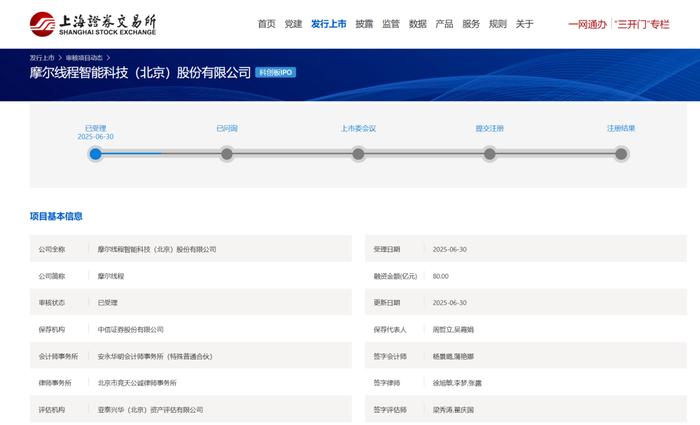Click the 融资金额(亿元) label cell
Screen dimensions: 700x425
(x=396, y=276)
